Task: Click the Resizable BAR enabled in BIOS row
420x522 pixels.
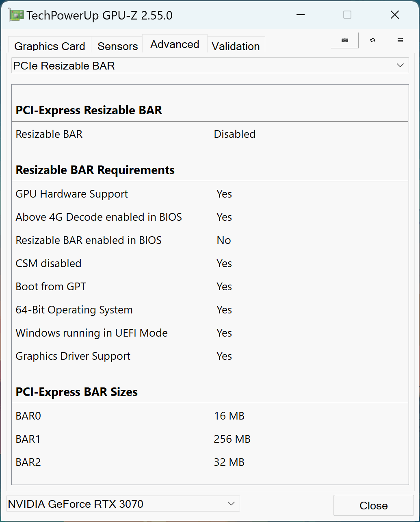Action: 123,240
